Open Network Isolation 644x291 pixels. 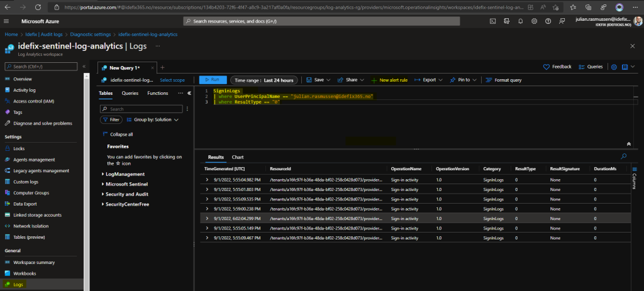click(31, 226)
